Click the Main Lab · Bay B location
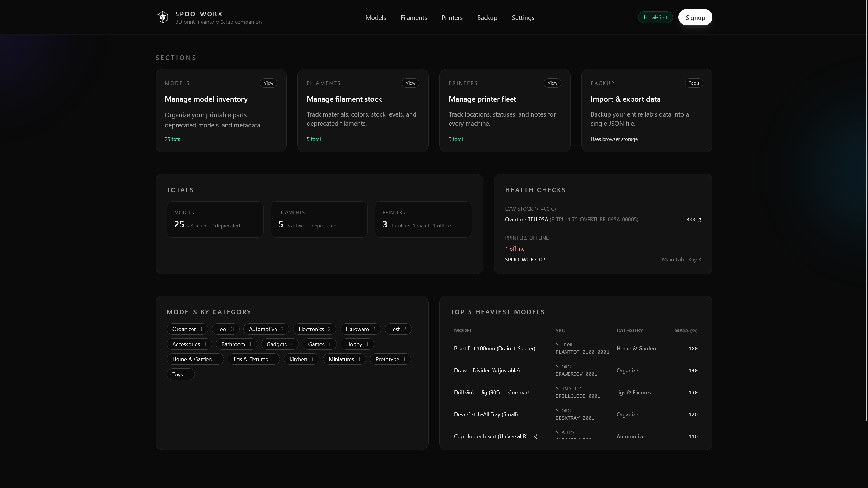The height and width of the screenshot is (488, 868). tap(681, 260)
